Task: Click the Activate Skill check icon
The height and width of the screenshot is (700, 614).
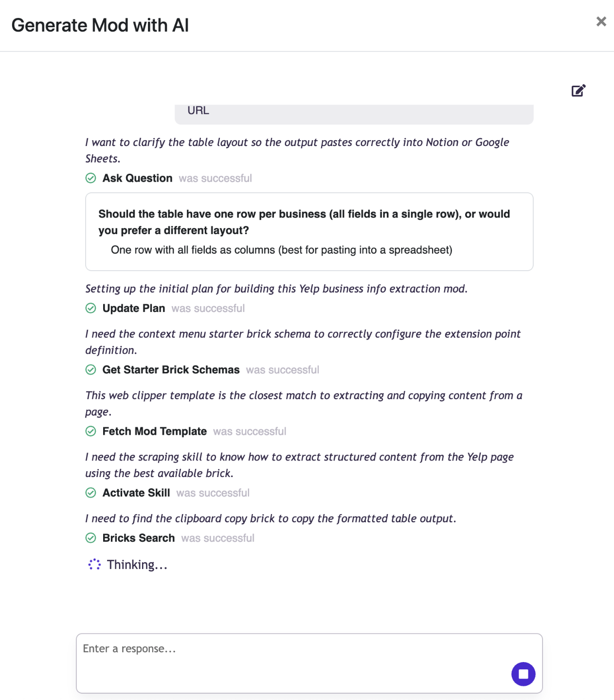Action: (x=91, y=493)
